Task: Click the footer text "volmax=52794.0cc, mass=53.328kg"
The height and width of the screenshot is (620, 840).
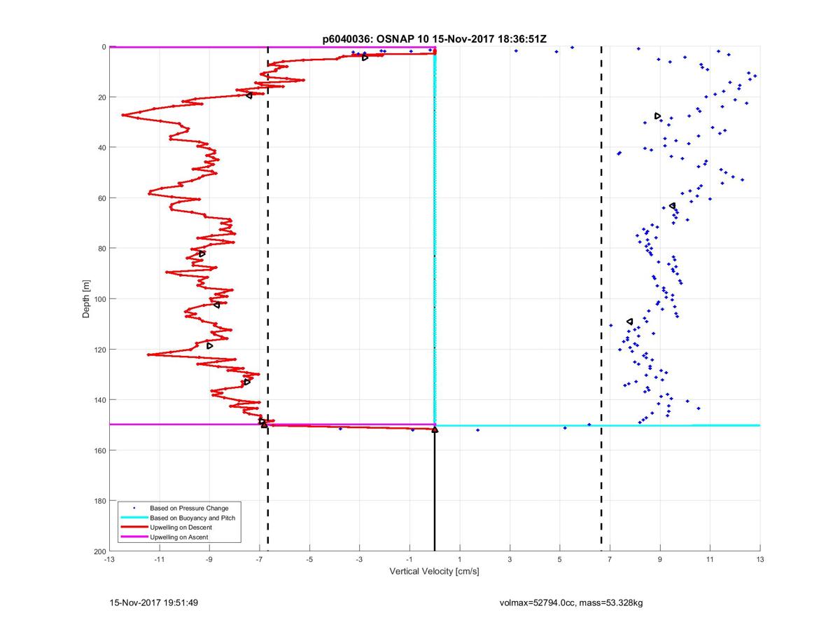Action: tap(571, 602)
